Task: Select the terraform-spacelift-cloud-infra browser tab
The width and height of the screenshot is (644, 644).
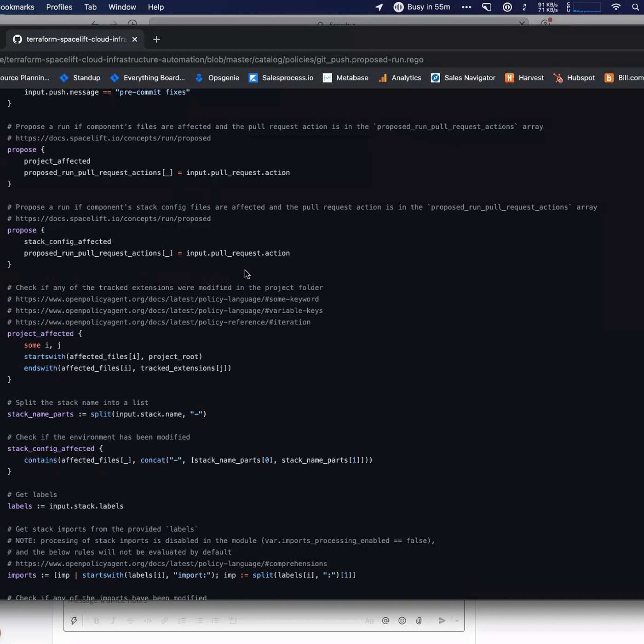Action: pyautogui.click(x=76, y=40)
